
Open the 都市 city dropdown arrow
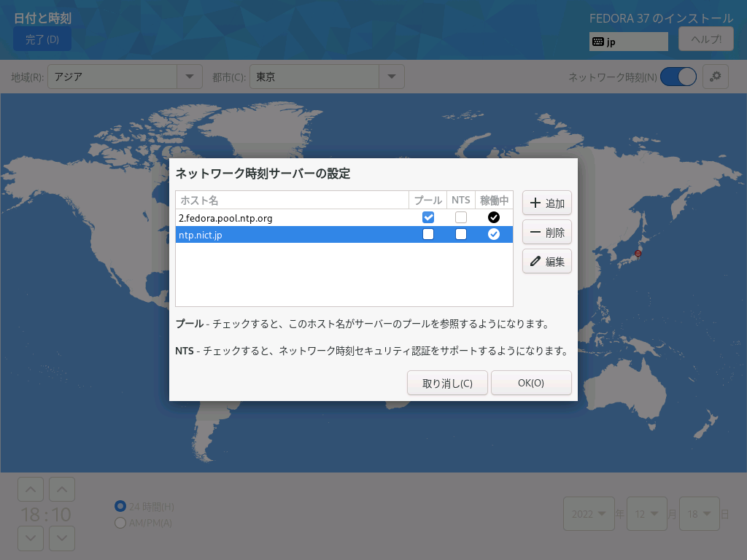point(392,77)
